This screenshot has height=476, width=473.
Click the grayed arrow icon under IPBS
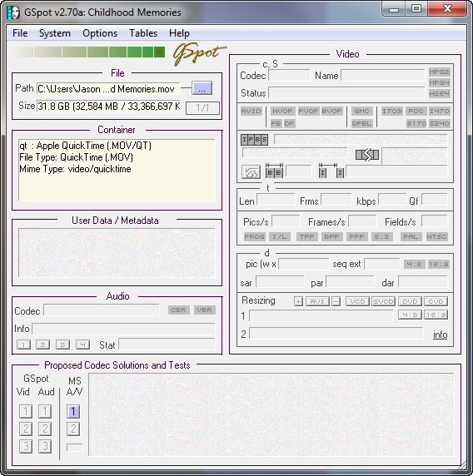click(x=251, y=172)
